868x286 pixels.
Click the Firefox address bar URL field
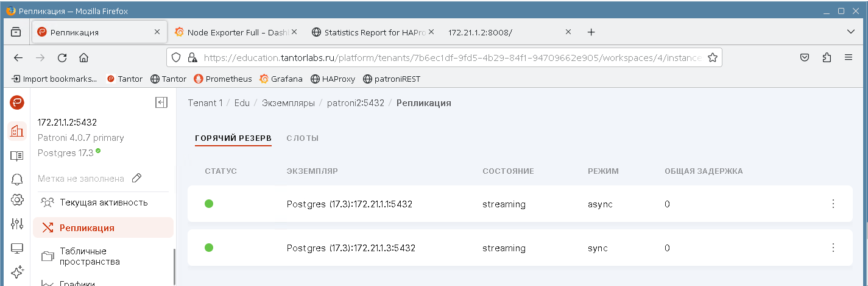click(451, 57)
